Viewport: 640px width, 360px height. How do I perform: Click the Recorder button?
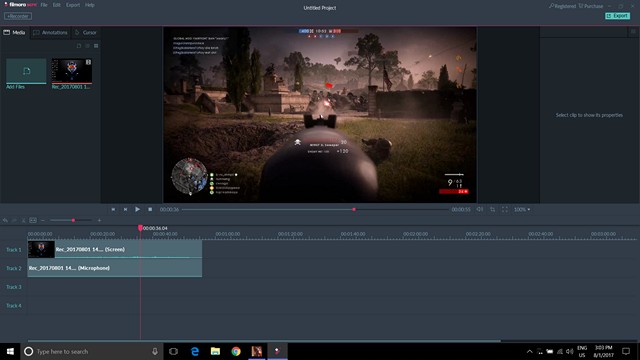tap(18, 16)
